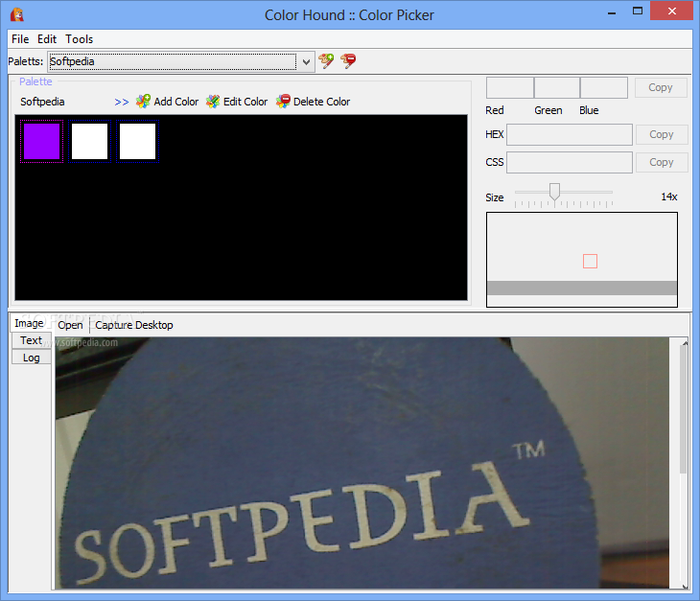Close the Color Hound window
This screenshot has height=601, width=700.
pos(671,12)
